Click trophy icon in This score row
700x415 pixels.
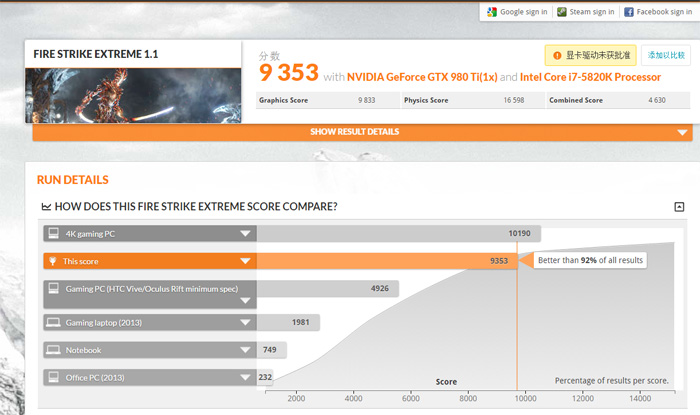pyautogui.click(x=53, y=261)
